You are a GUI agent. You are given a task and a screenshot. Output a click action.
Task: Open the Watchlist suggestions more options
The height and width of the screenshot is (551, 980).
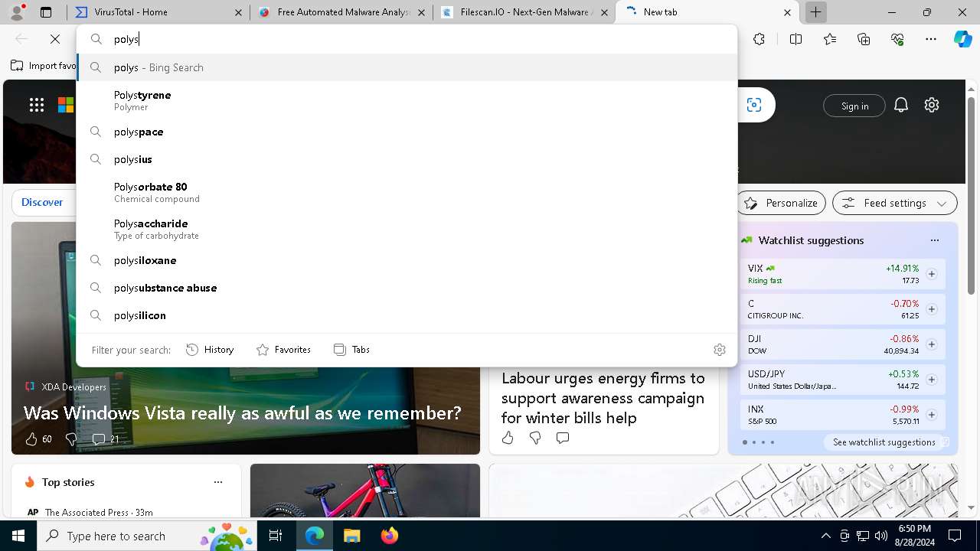tap(935, 240)
